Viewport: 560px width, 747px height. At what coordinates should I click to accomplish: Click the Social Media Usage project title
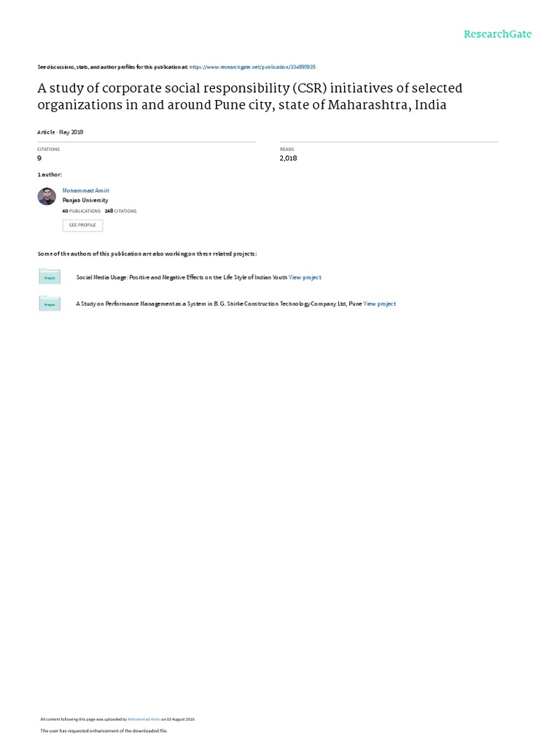pos(182,277)
